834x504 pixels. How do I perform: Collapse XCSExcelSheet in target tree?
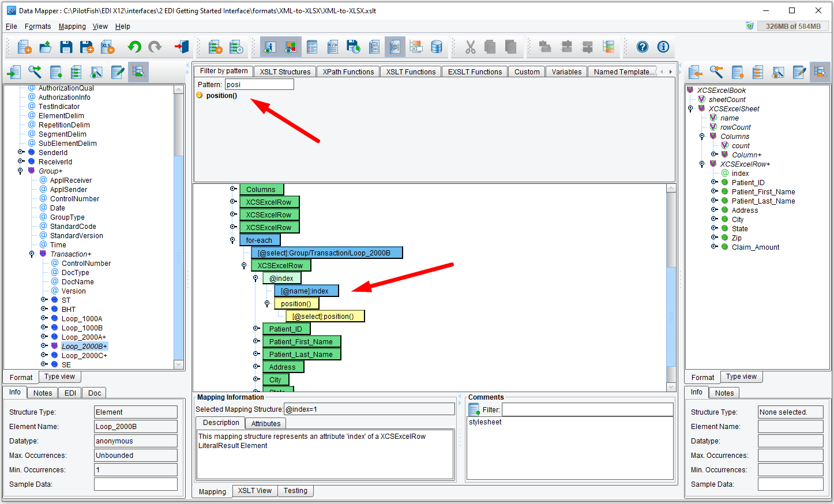coord(690,109)
